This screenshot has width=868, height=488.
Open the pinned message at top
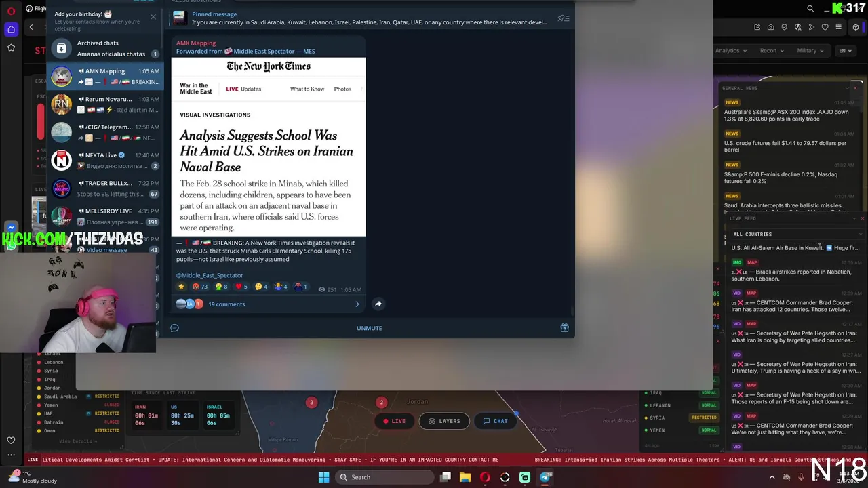370,18
